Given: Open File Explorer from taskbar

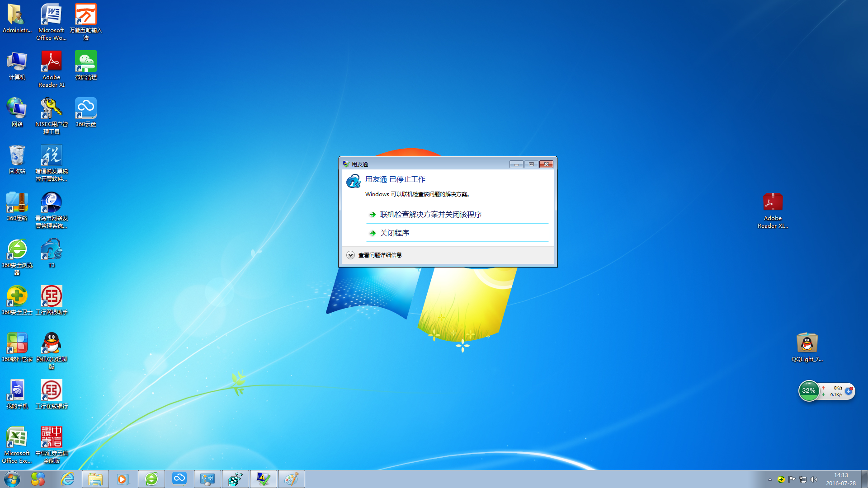Looking at the screenshot, I should tap(95, 479).
